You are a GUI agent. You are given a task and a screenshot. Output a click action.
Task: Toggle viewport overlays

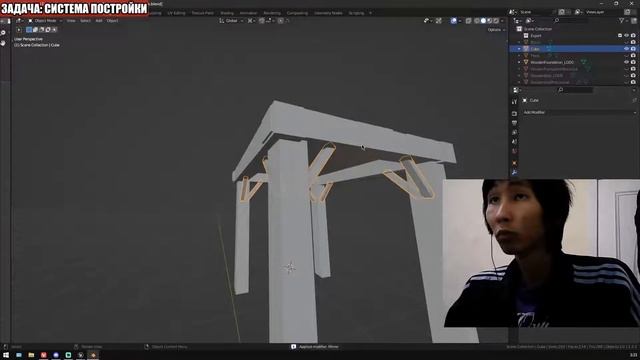453,20
